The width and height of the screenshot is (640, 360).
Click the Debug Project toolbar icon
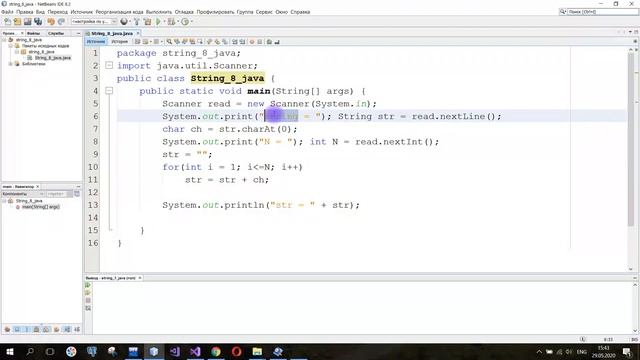click(171, 22)
